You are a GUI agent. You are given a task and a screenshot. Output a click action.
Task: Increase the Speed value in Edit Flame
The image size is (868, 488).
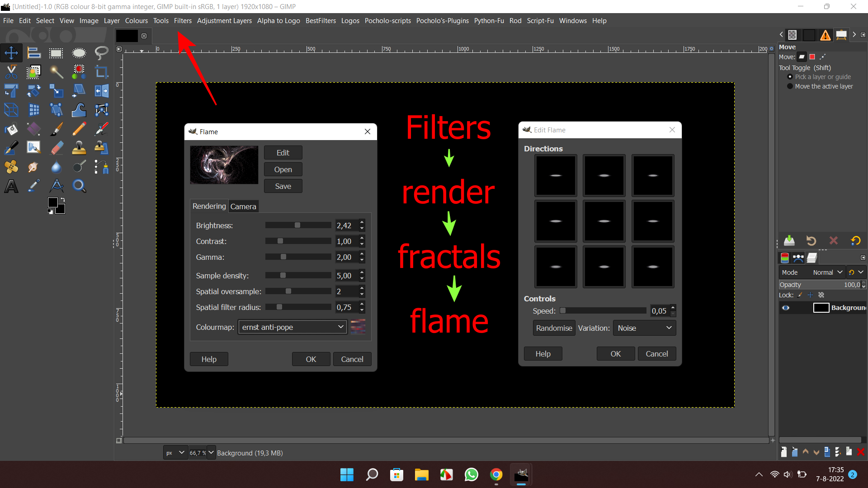point(673,308)
